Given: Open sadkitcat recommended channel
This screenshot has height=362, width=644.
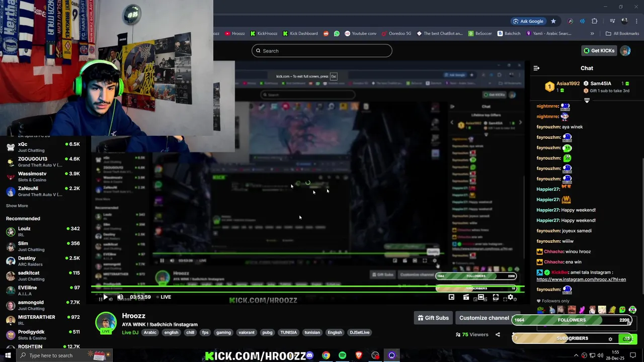Looking at the screenshot, I should pos(43,276).
